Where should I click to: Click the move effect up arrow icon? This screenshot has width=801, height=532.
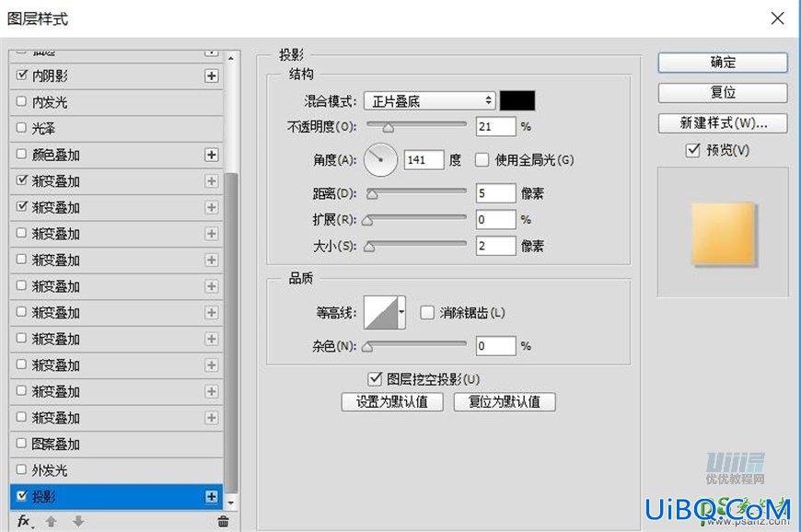click(51, 522)
